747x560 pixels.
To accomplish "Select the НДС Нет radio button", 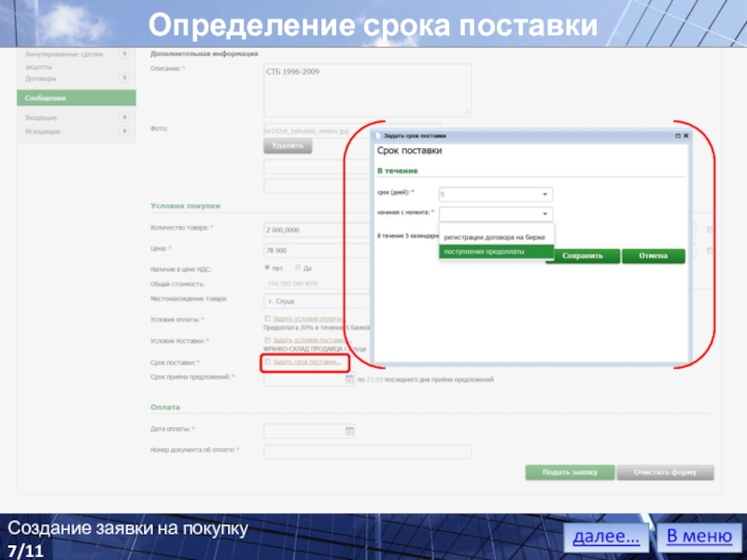I will pos(267,268).
